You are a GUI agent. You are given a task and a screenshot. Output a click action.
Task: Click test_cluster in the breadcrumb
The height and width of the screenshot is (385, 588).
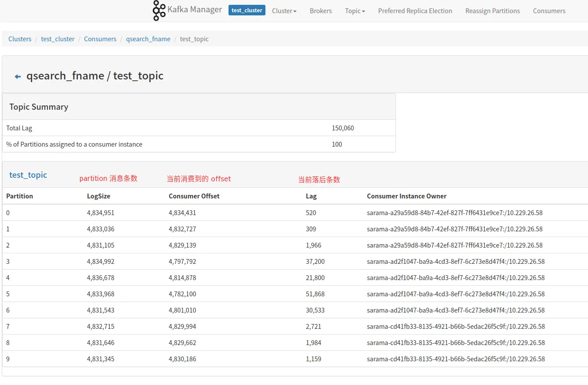(x=58, y=39)
